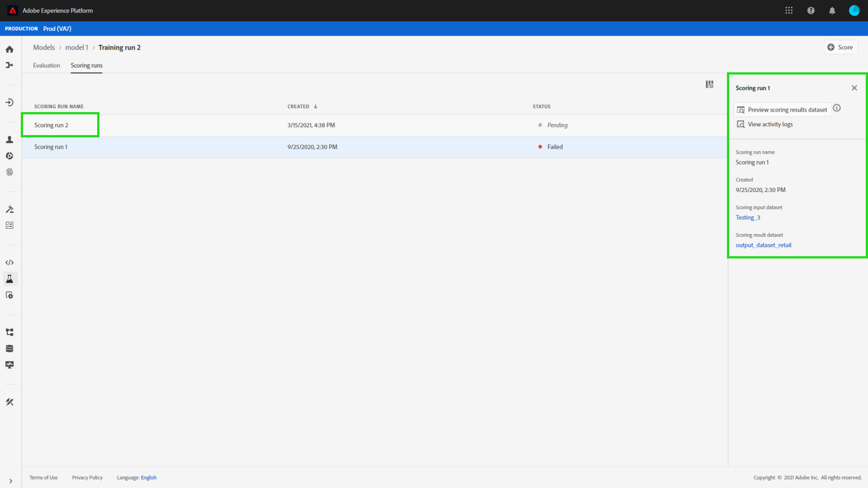The width and height of the screenshot is (868, 488).
Task: Click the Score button
Action: [x=840, y=47]
